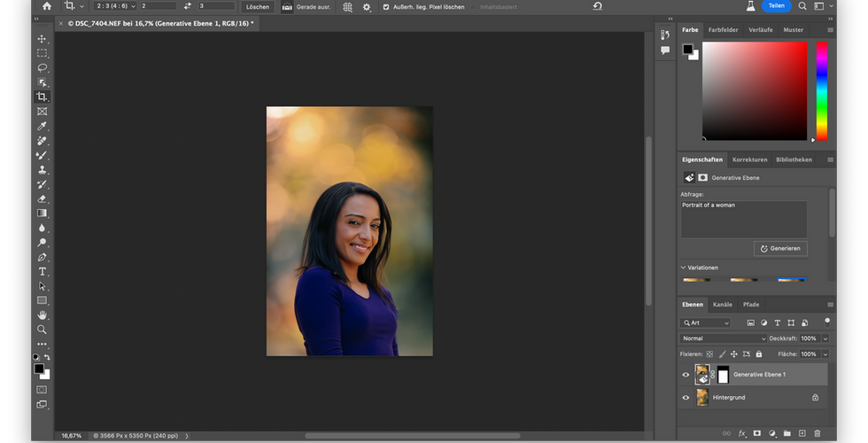868x443 pixels.
Task: Open the Edit Toolbar three-dots menu
Action: (42, 344)
